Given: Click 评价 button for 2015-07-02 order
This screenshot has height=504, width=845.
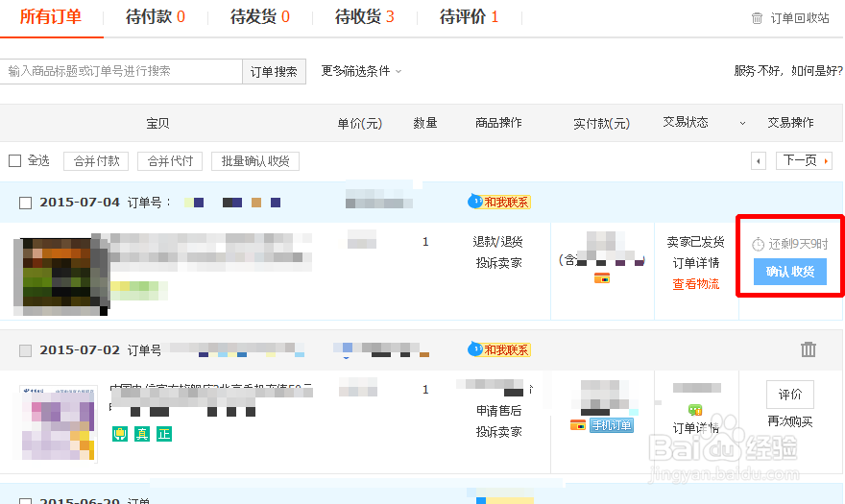Looking at the screenshot, I should point(790,395).
